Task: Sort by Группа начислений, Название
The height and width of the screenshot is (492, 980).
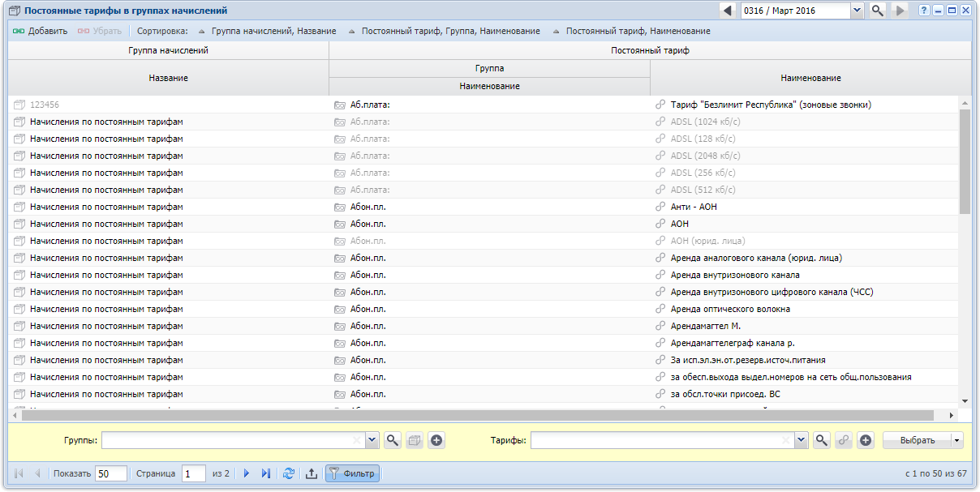Action: (x=267, y=31)
